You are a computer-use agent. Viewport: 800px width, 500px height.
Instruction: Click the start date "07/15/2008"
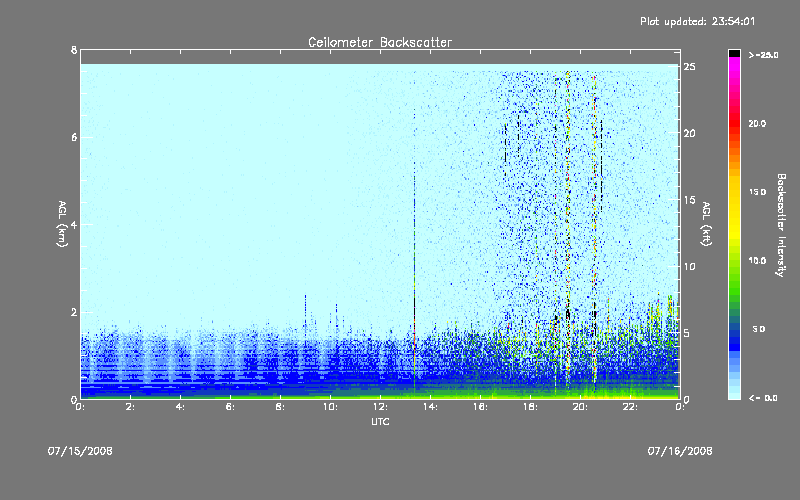(x=80, y=451)
